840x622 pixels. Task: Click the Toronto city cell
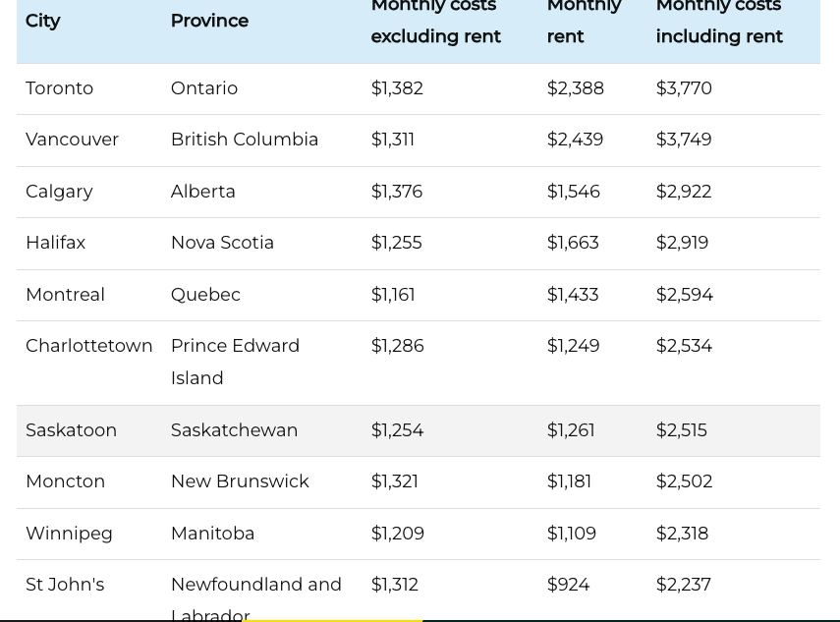click(60, 88)
